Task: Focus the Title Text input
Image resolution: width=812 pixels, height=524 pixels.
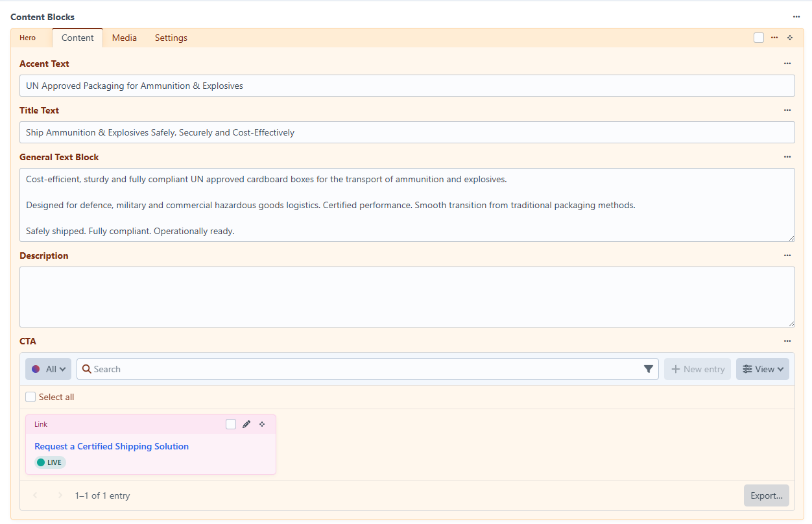Action: pos(407,132)
